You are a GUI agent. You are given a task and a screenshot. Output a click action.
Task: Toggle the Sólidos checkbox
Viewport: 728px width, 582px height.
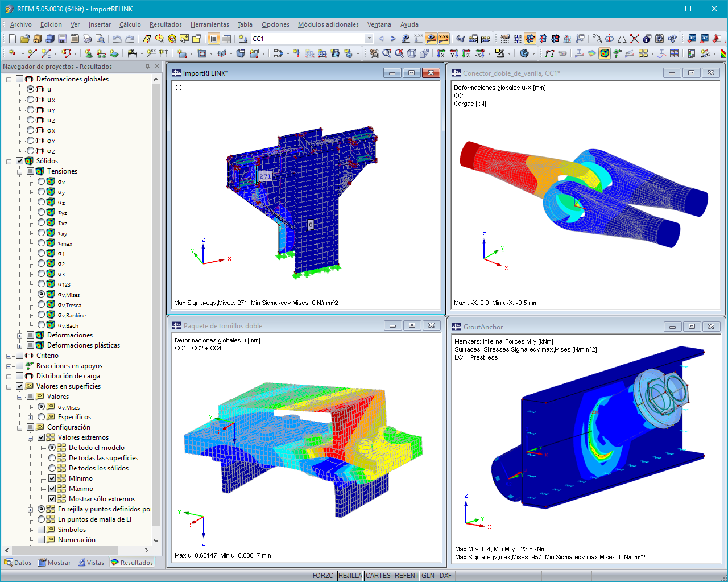click(x=19, y=161)
